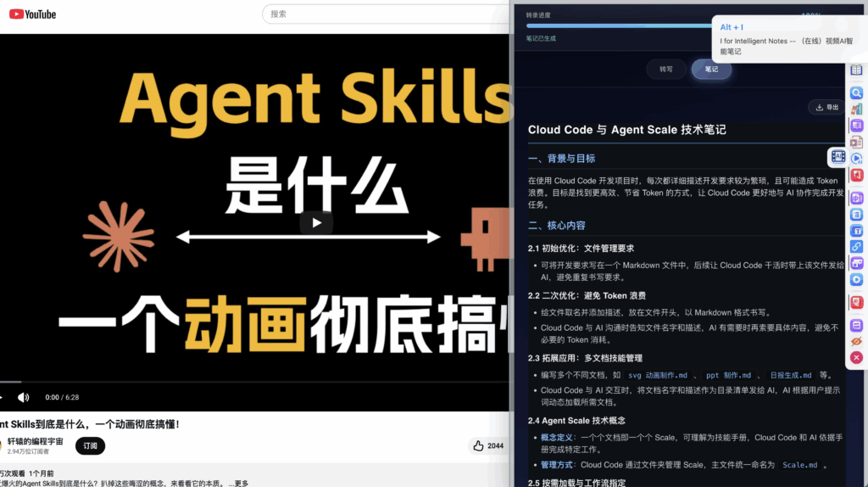Click the 转录进度 progress bar
868x487 pixels.
tap(619, 25)
